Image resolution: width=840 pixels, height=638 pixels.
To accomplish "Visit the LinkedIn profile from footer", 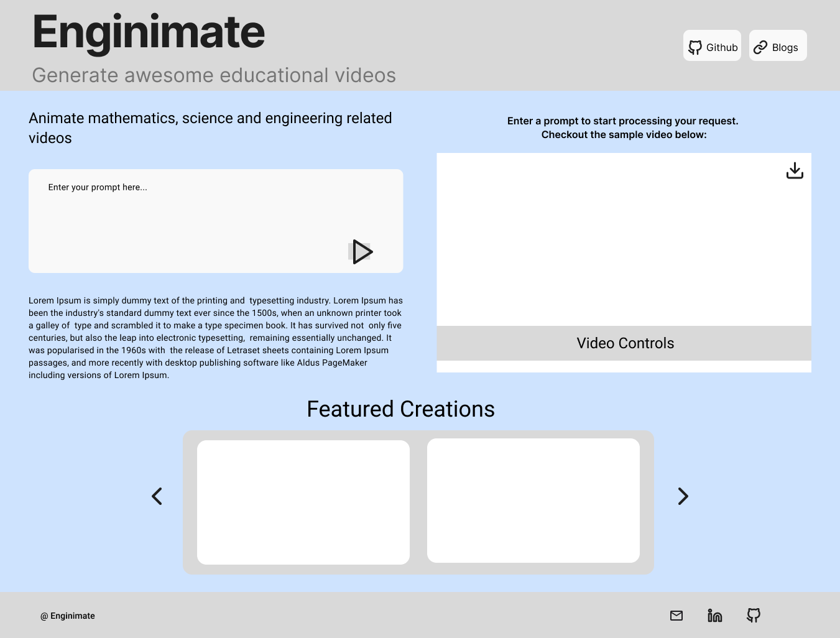I will tap(715, 616).
